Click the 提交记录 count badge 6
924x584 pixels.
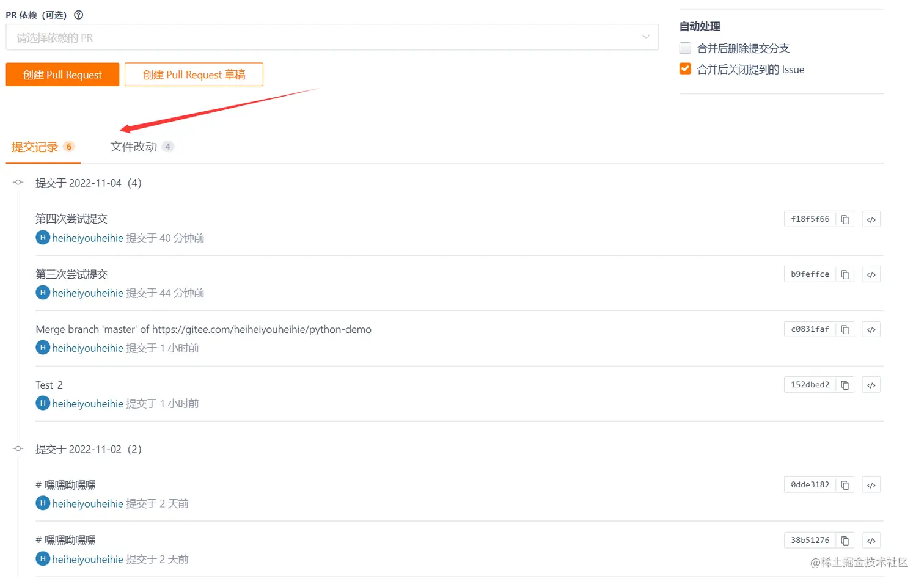(x=69, y=147)
